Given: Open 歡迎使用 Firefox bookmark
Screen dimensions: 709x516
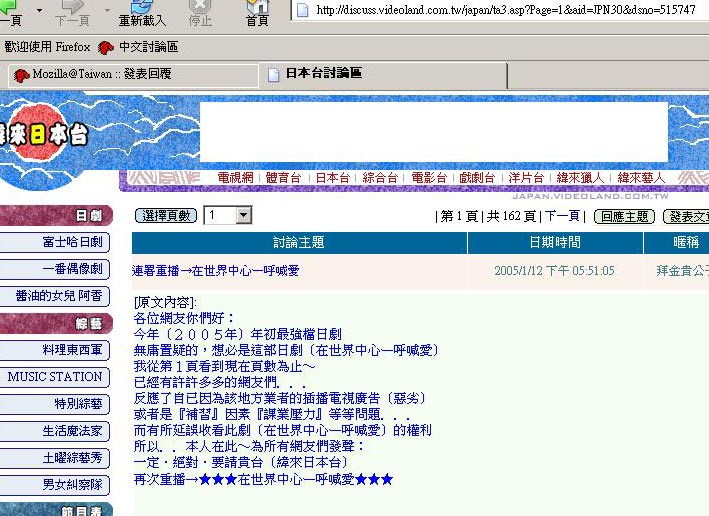Looking at the screenshot, I should click(47, 47).
